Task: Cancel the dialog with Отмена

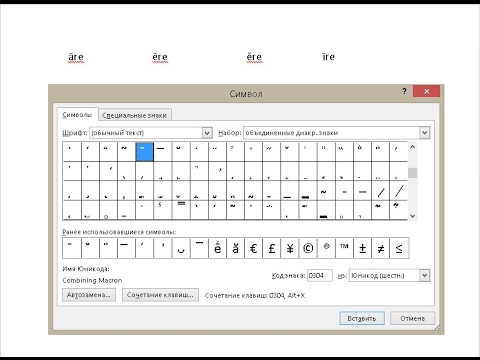Action: coord(412,318)
